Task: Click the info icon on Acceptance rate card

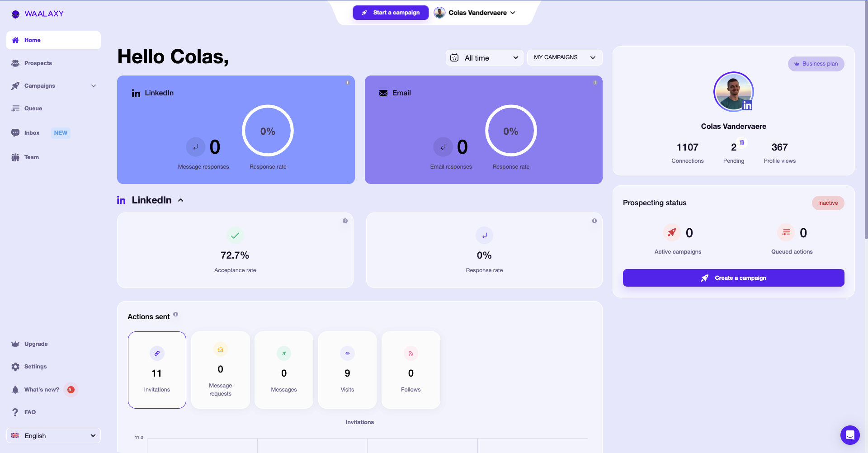Action: click(345, 221)
